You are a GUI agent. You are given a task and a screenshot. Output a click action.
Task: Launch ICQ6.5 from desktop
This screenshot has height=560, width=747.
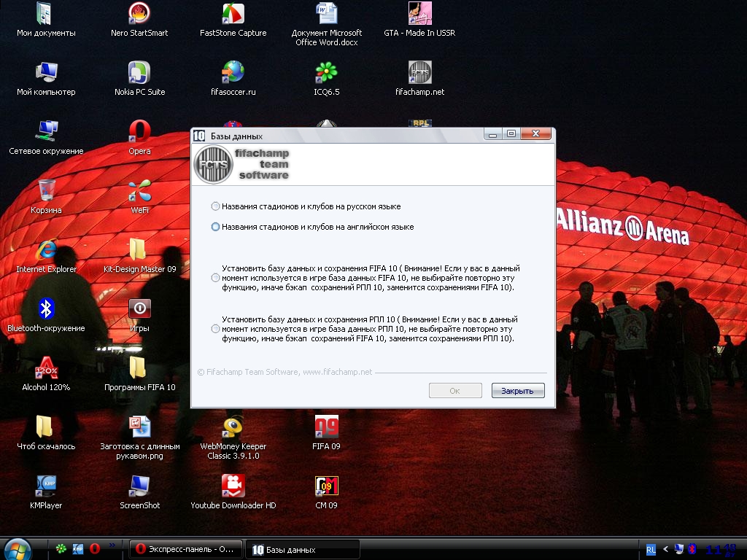pyautogui.click(x=326, y=79)
